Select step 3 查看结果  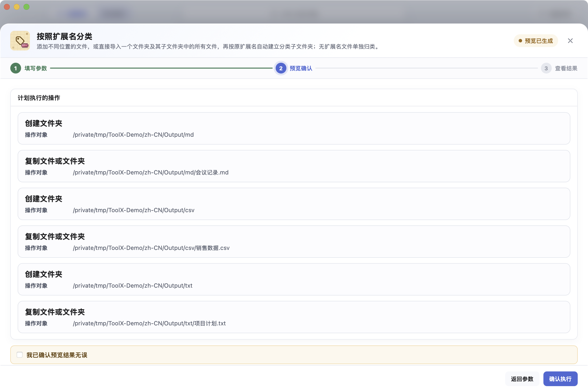tap(559, 68)
